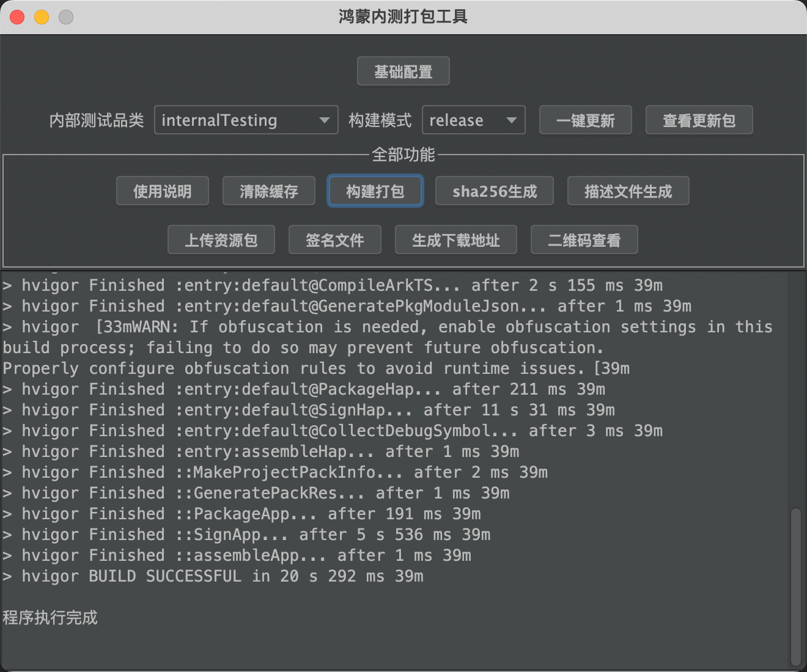The width and height of the screenshot is (807, 672).
Task: Click the 描述文件生成 button
Action: click(x=628, y=191)
